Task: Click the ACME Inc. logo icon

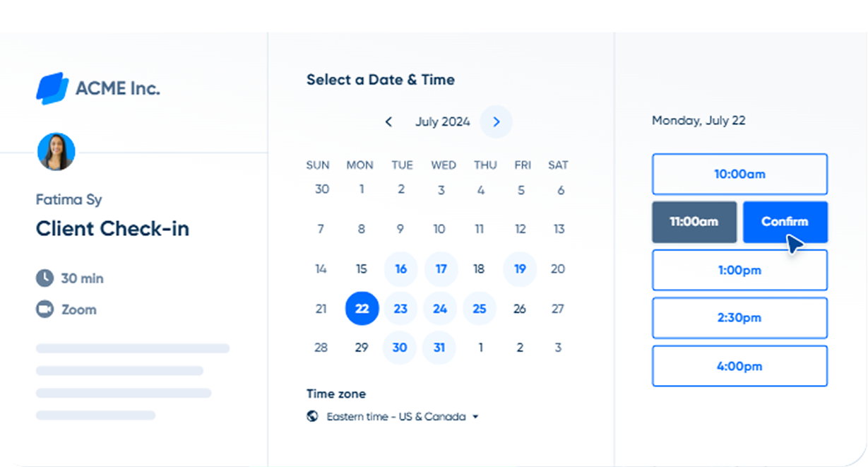Action: pos(52,88)
